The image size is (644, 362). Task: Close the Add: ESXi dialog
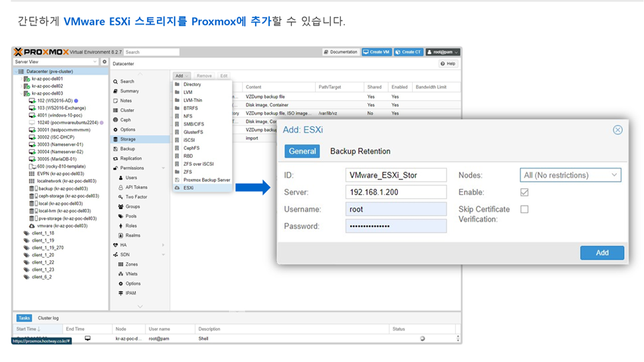click(617, 130)
